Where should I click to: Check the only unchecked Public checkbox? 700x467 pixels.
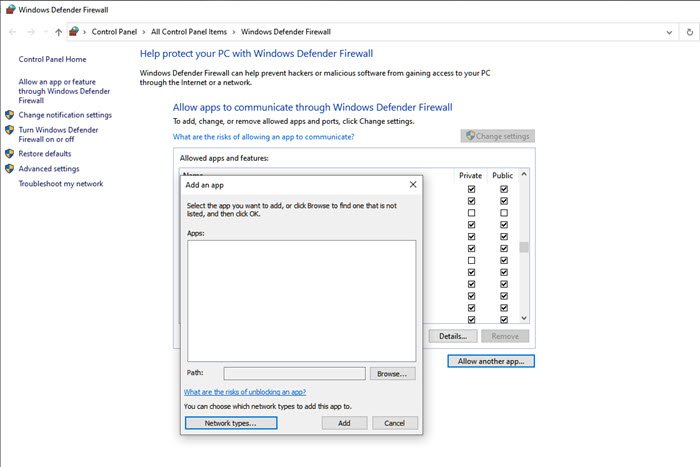click(x=504, y=213)
